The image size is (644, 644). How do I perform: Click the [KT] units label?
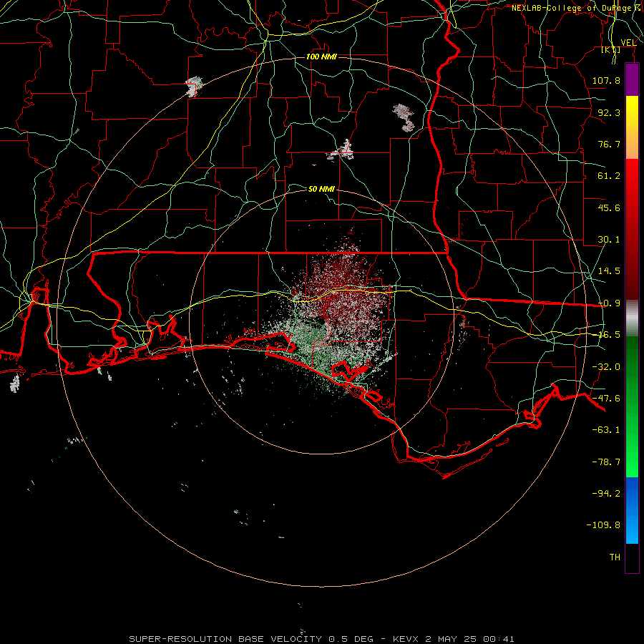611,49
